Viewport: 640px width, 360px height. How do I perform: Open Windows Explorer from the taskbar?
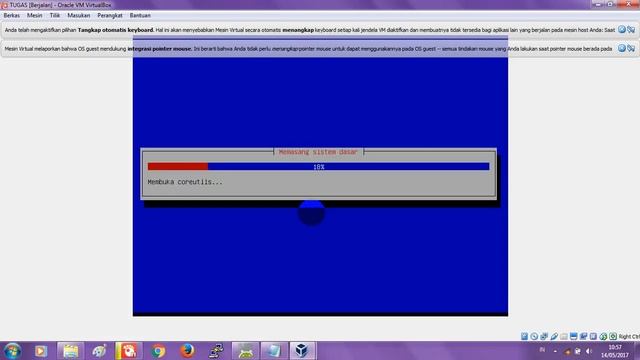coord(70,351)
